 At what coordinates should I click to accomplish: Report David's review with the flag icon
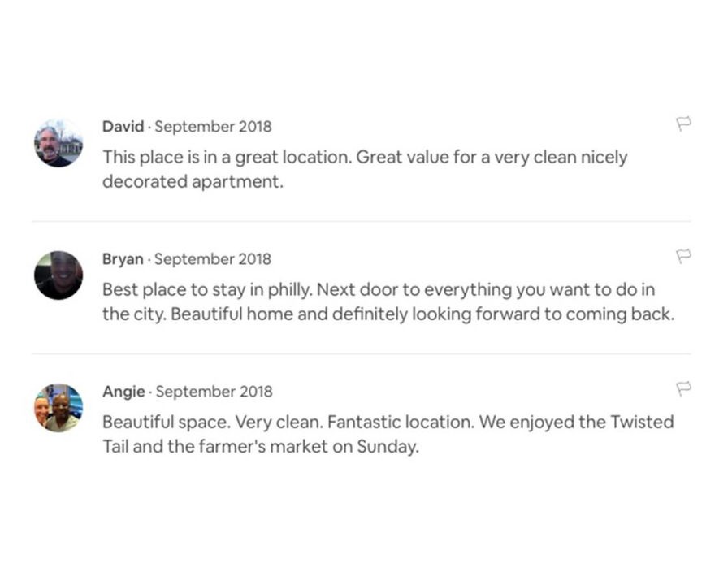(683, 124)
